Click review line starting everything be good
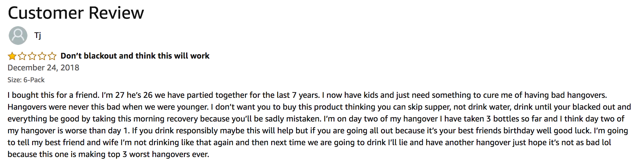Screen dimensions: 644x167 click(x=316, y=119)
